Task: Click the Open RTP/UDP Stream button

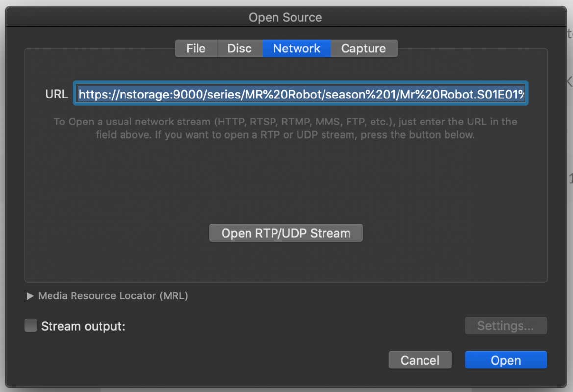Action: [286, 233]
